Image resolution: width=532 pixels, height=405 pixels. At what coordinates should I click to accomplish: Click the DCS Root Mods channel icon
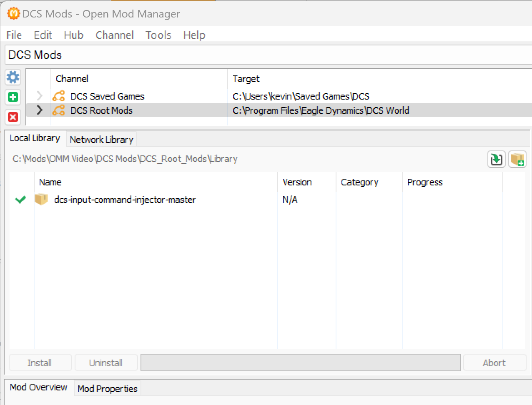click(x=58, y=110)
